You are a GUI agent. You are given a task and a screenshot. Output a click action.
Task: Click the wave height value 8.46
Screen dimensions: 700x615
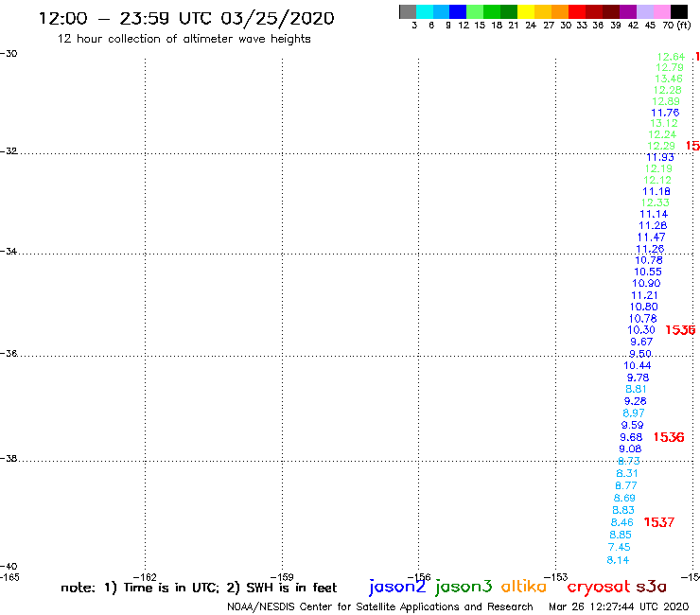pyautogui.click(x=621, y=522)
